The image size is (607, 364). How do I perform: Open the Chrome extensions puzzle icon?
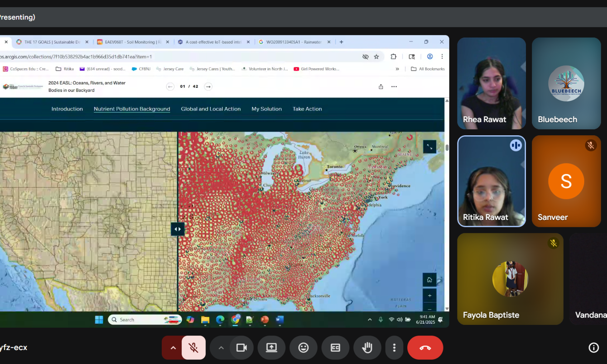[393, 57]
